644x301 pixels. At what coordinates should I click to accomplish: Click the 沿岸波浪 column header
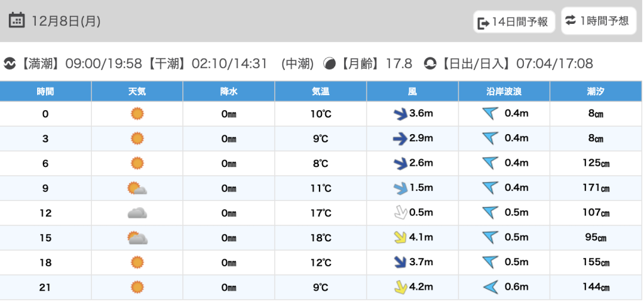coord(504,91)
